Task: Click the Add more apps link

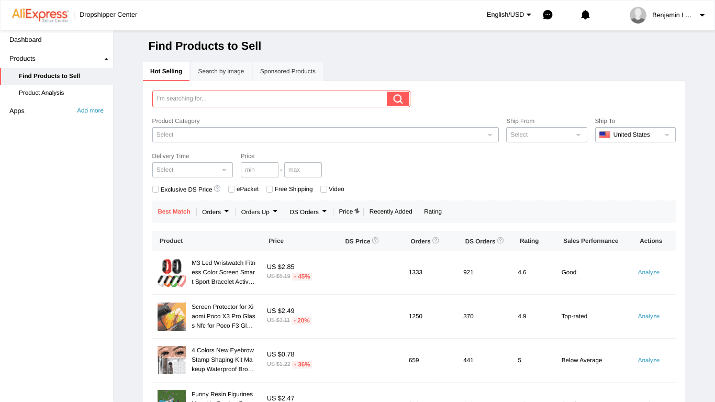Action: pos(90,111)
